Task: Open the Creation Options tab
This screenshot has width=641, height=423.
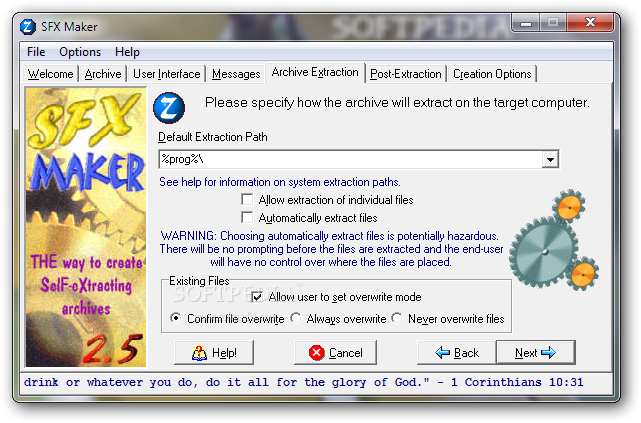Action: tap(492, 74)
